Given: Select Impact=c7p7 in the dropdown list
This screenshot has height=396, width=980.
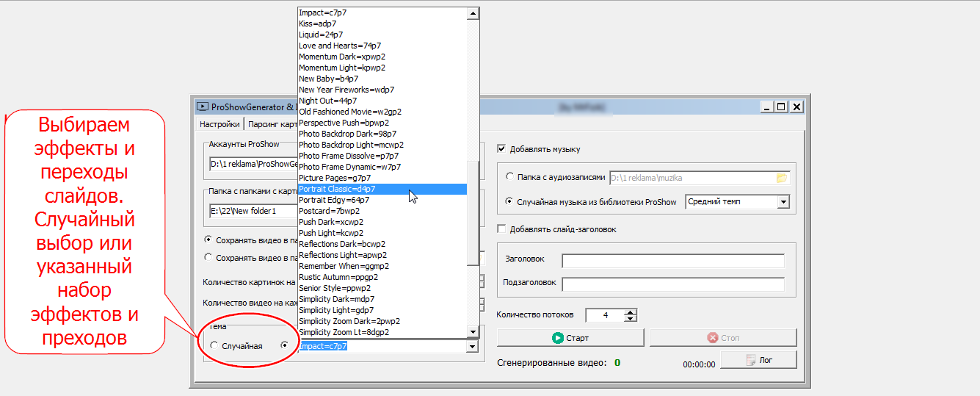Looking at the screenshot, I should (382, 12).
